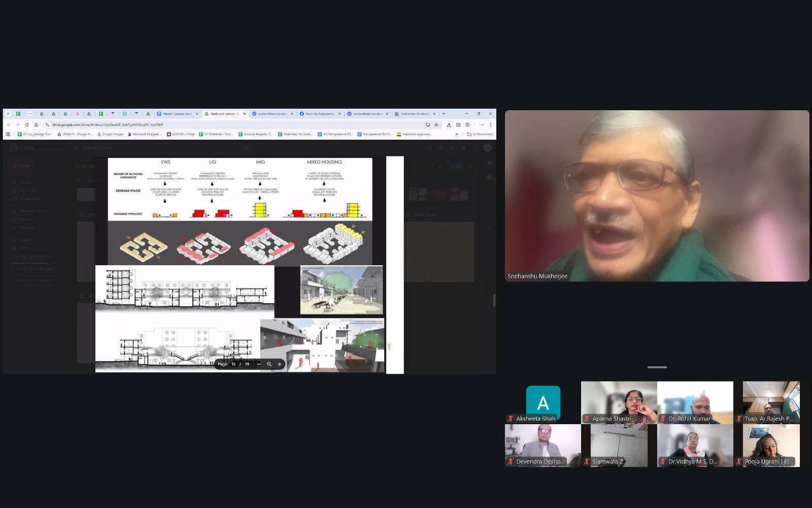
Task: Open the apps grid icon in bookmarks bar
Action: click(x=8, y=135)
